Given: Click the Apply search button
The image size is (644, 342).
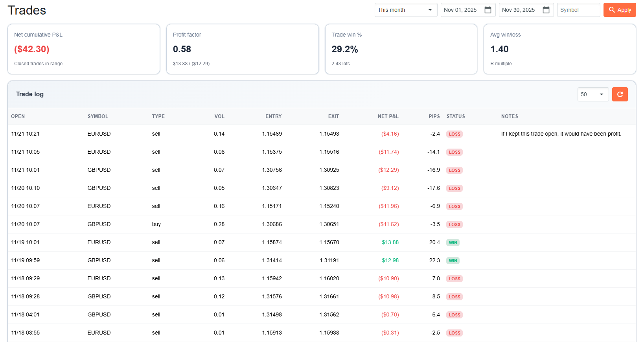Looking at the screenshot, I should pyautogui.click(x=620, y=10).
